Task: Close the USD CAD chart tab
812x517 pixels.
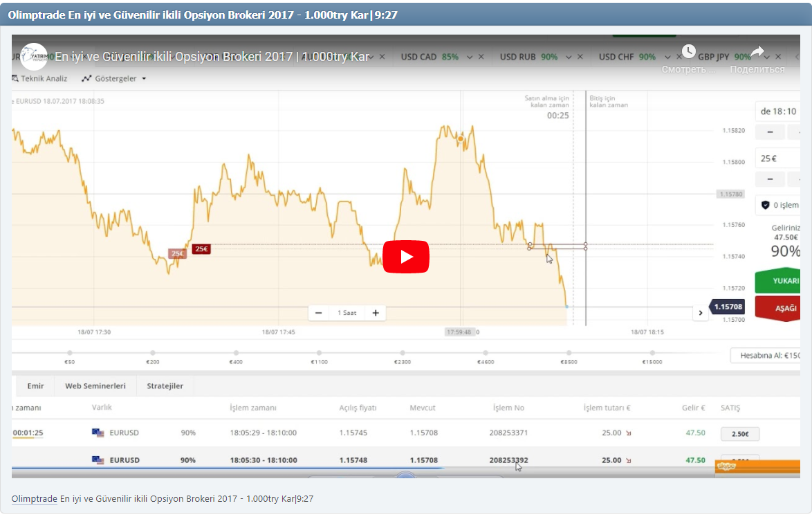Action: pyautogui.click(x=481, y=58)
